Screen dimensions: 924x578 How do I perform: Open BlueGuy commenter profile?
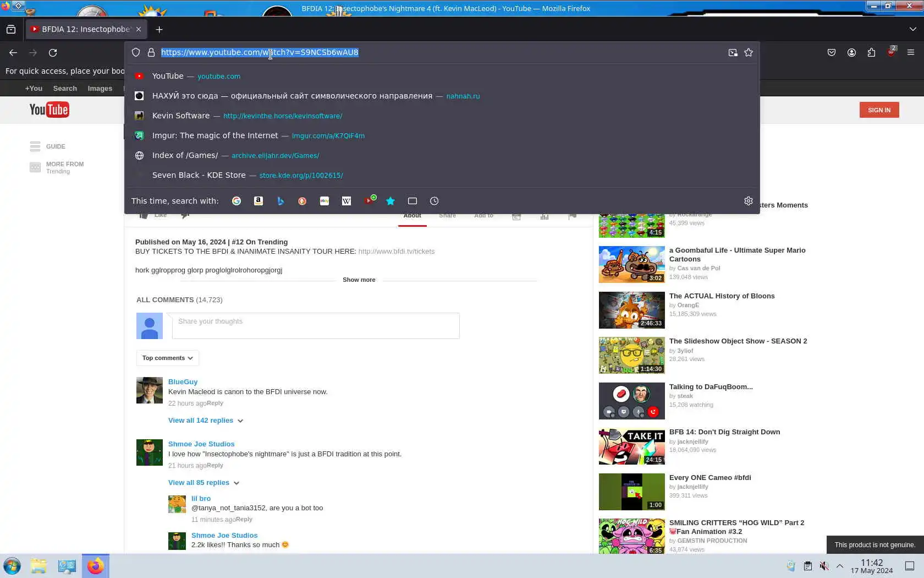pos(183,382)
